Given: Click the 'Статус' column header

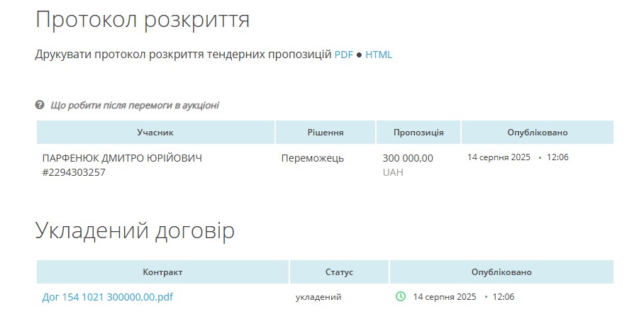Looking at the screenshot, I should tap(339, 271).
